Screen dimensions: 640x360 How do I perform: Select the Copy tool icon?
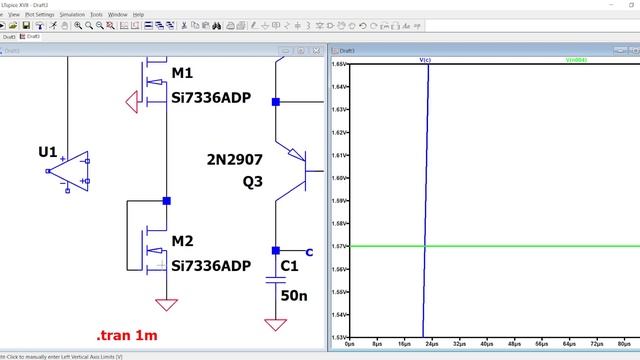(195, 26)
